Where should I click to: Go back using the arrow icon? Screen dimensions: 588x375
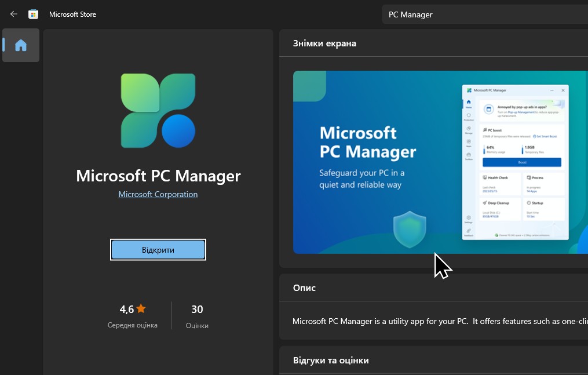click(14, 14)
